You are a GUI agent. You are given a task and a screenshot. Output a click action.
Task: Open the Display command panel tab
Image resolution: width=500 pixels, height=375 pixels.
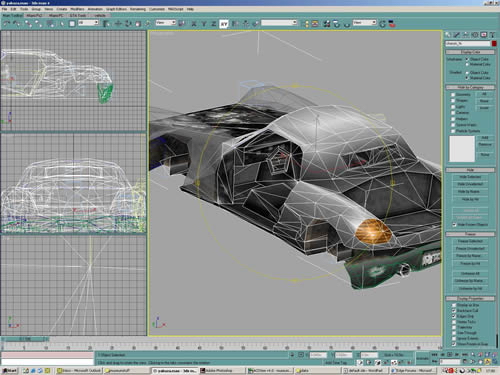483,35
